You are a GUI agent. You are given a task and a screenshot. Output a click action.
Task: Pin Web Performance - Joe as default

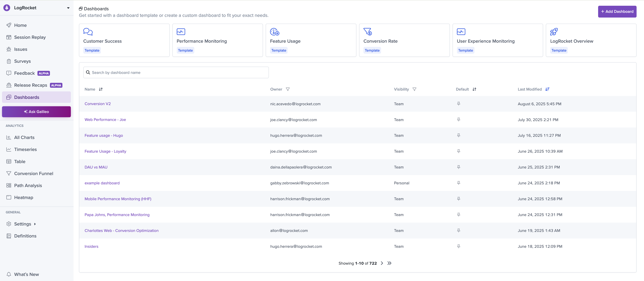pyautogui.click(x=458, y=119)
